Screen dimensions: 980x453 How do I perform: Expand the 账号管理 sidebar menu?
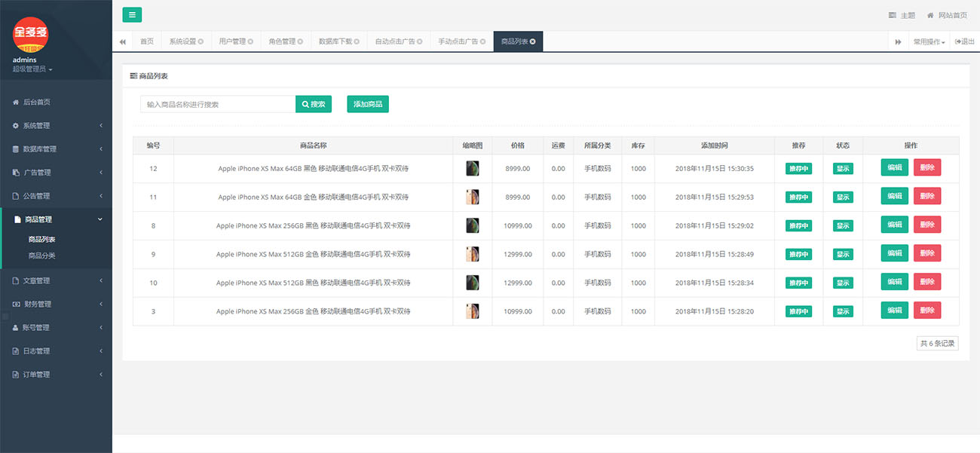(x=56, y=327)
